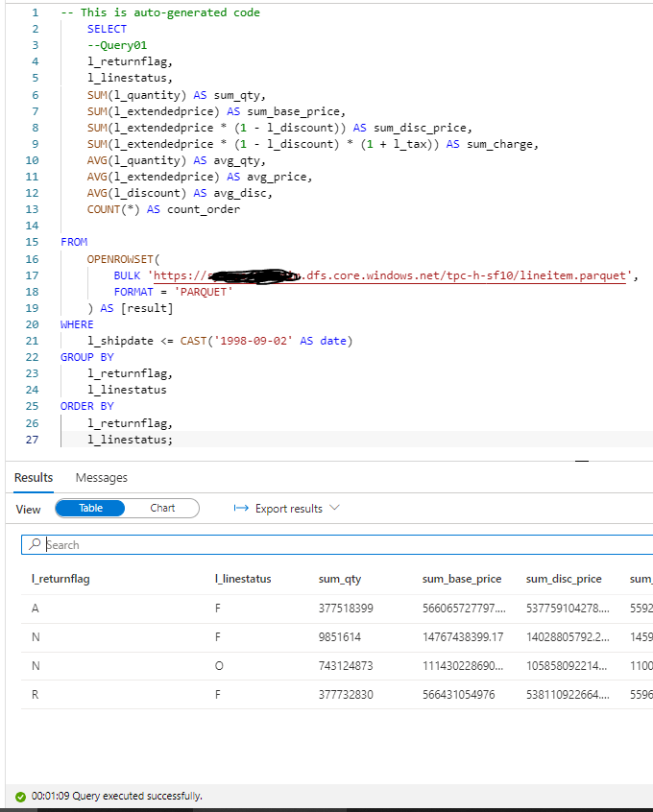Screen dimensions: 653x812
Task: Click the 566431054976 cell in row R
Action: pyautogui.click(x=458, y=694)
